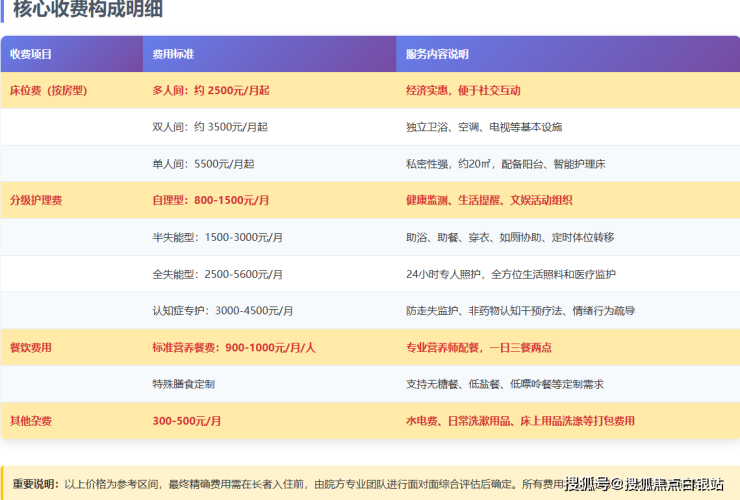
Task: Select the 餐饮费用 row label
Action: tap(31, 347)
